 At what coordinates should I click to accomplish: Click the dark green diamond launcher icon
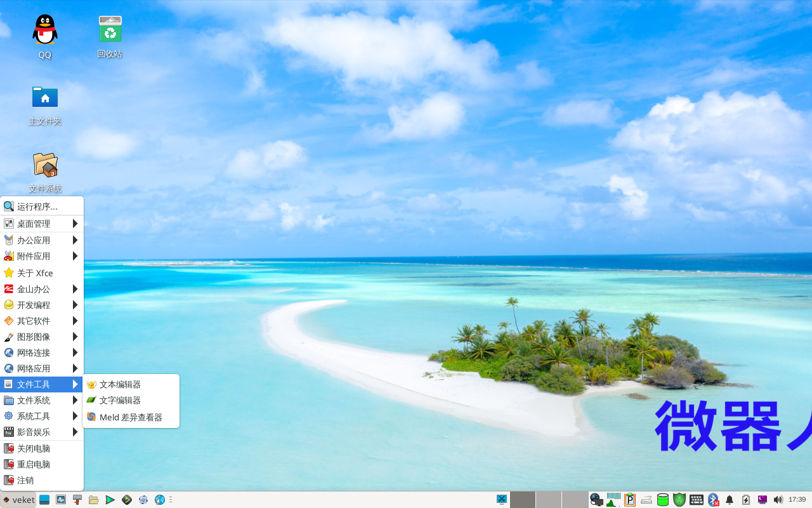point(127,500)
